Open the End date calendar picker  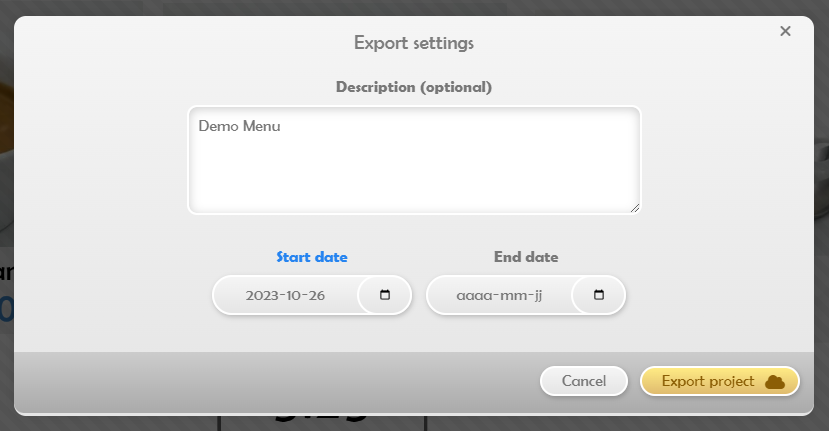pos(598,295)
